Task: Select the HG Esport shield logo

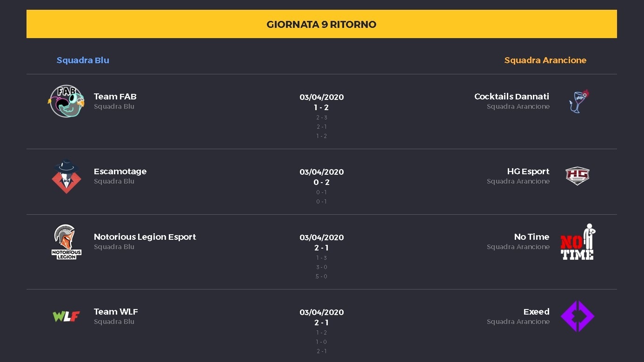Action: pyautogui.click(x=578, y=176)
